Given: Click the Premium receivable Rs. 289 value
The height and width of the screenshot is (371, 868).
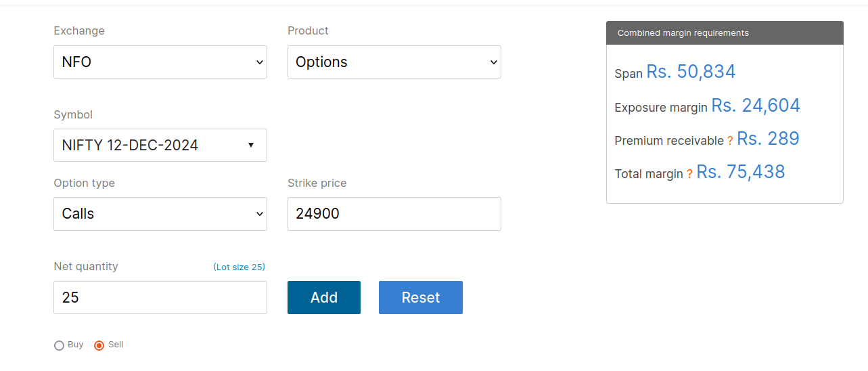Looking at the screenshot, I should tap(768, 139).
